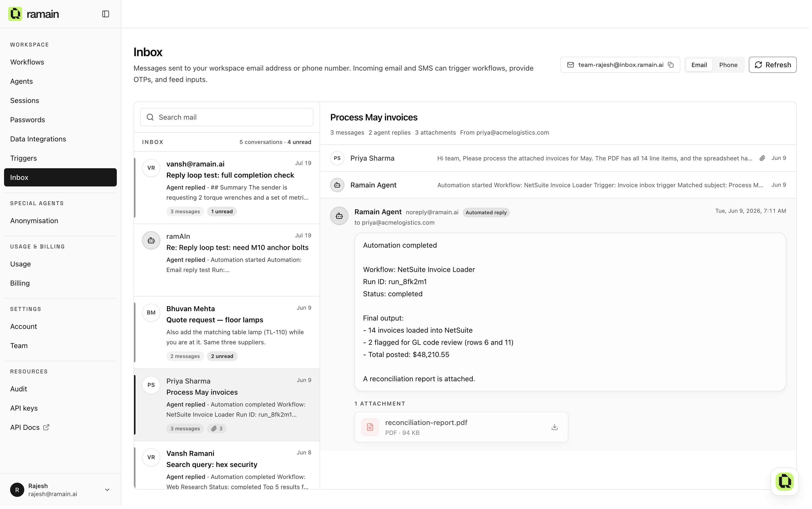Click the R avatar of Rajesh

point(17,490)
